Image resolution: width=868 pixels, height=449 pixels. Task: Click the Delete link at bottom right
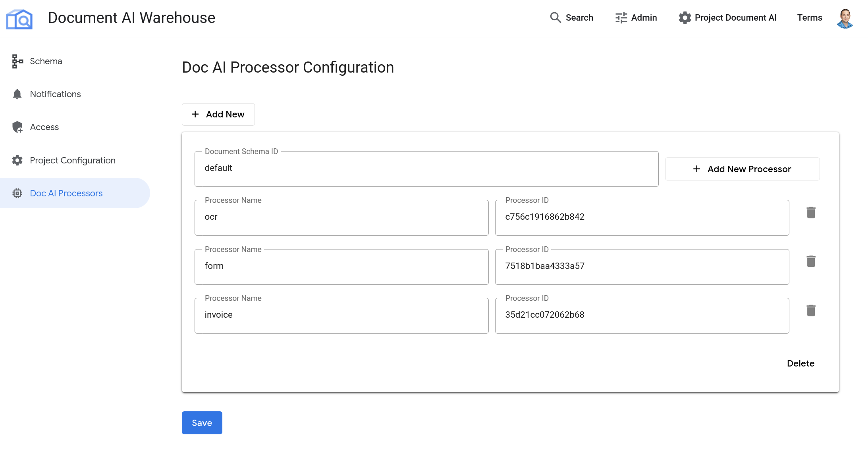click(x=801, y=363)
